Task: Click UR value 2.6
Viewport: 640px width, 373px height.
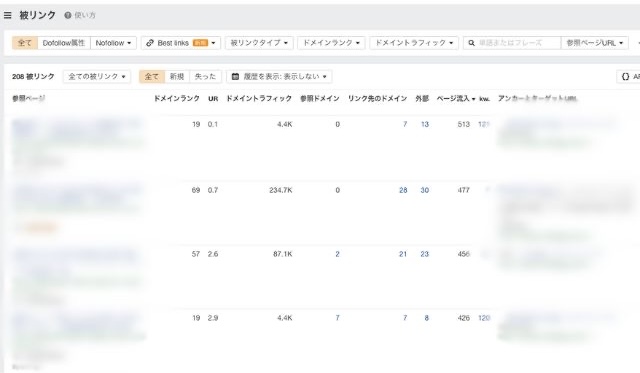Action: pos(213,254)
